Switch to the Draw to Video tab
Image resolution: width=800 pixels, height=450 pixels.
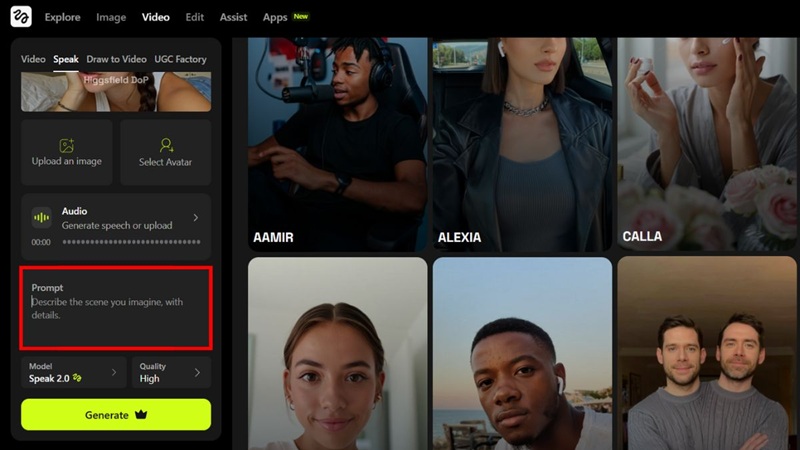116,59
